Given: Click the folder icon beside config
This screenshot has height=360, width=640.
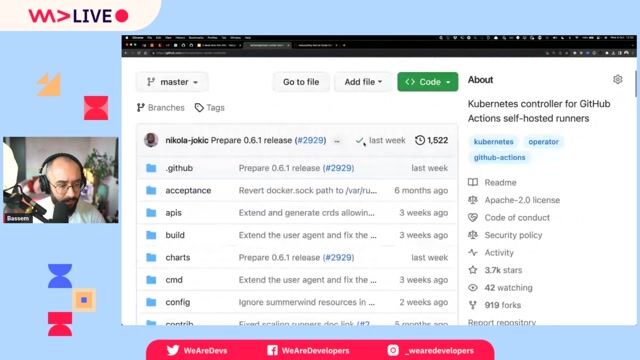Looking at the screenshot, I should coord(151,302).
